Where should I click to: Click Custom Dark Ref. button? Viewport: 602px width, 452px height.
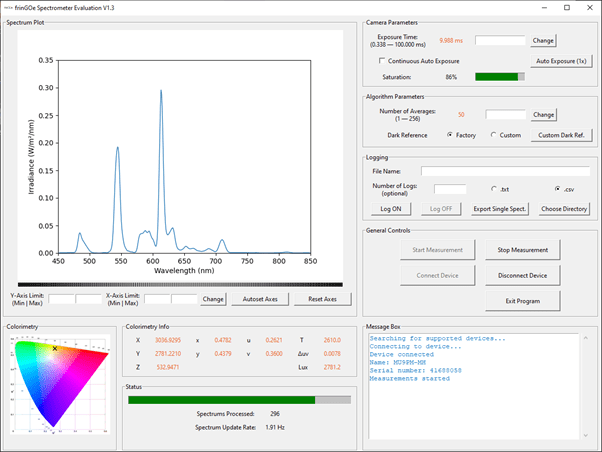[561, 135]
